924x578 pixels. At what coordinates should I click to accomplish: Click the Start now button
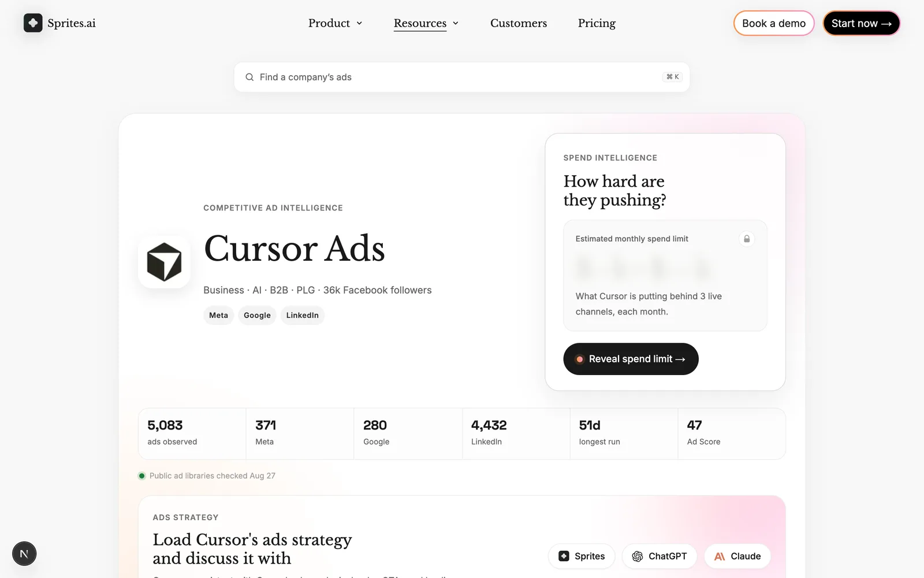click(x=861, y=23)
